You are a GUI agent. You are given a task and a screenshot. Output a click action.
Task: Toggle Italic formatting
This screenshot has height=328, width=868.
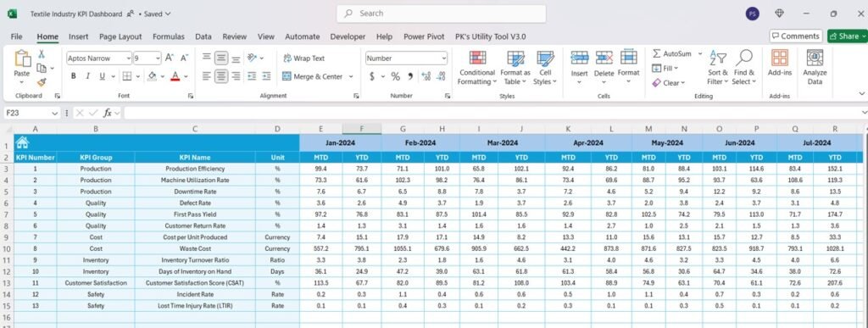tap(87, 76)
